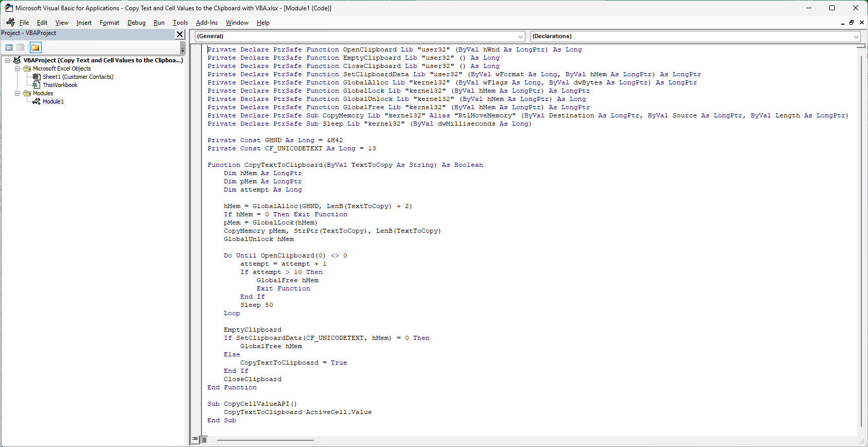
Task: Open the View menu
Action: tap(62, 23)
